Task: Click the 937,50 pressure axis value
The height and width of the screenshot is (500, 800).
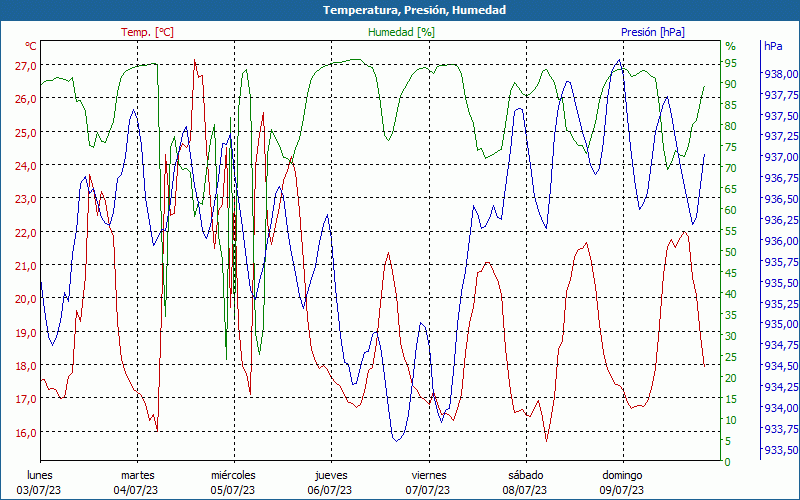Action: 780,116
